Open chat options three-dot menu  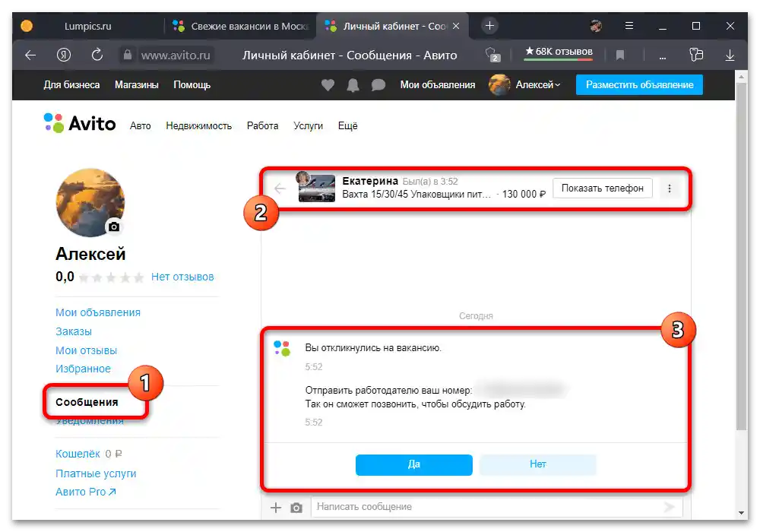click(x=670, y=188)
